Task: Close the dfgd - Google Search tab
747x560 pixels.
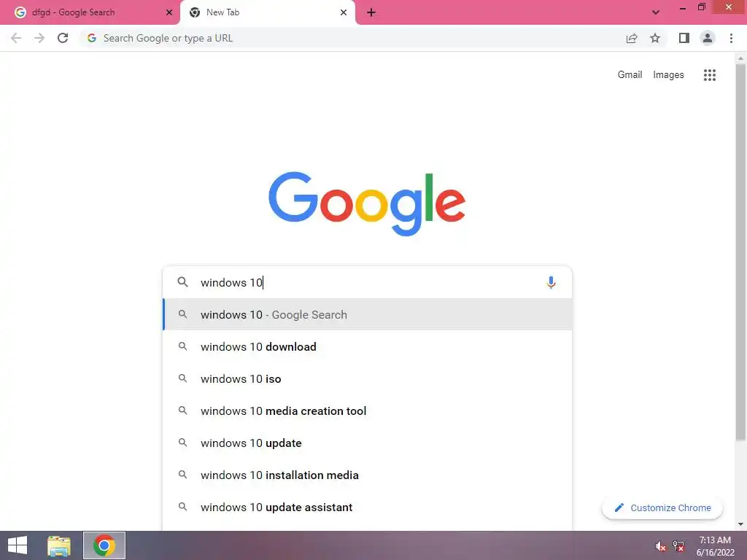Action: 169,12
